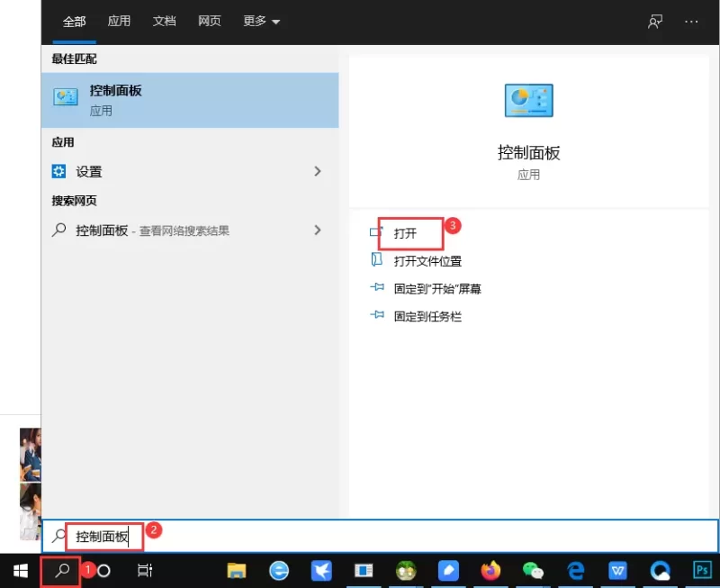Launch Firefox from the taskbar

pyautogui.click(x=490, y=570)
